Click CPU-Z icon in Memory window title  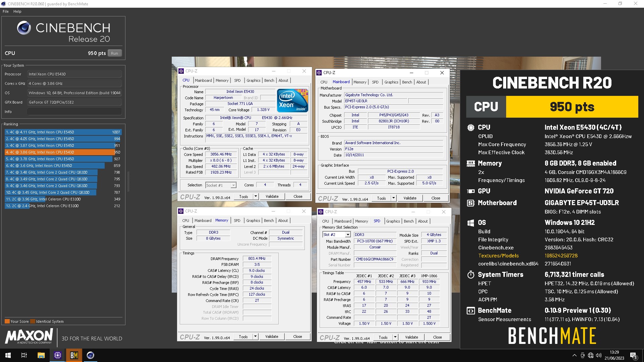[181, 211]
